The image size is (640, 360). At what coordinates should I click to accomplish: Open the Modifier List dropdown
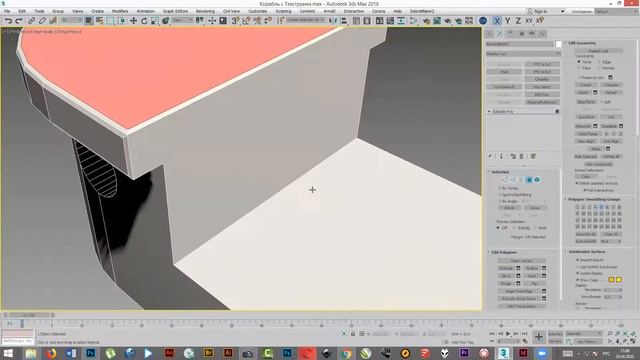tap(523, 53)
